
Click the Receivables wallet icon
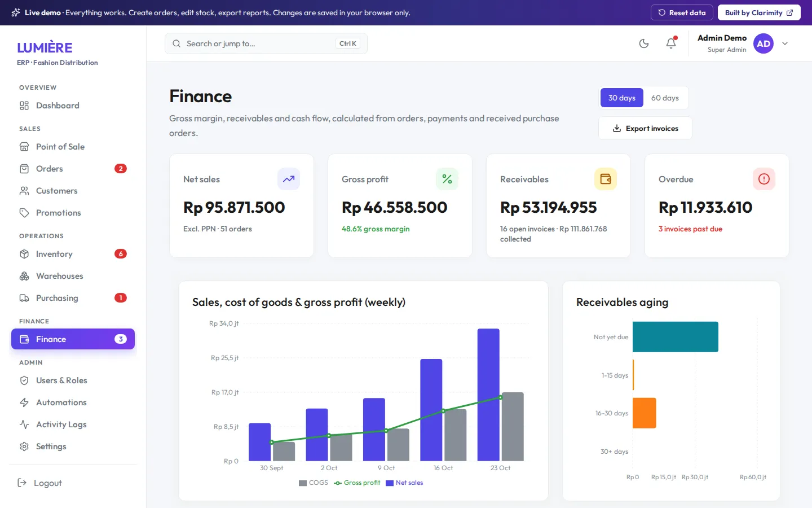tap(606, 179)
